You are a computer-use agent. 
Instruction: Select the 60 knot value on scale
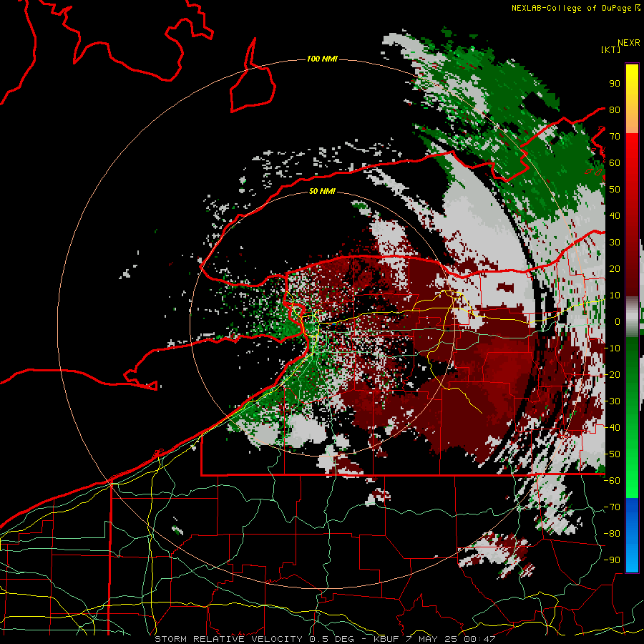point(615,163)
